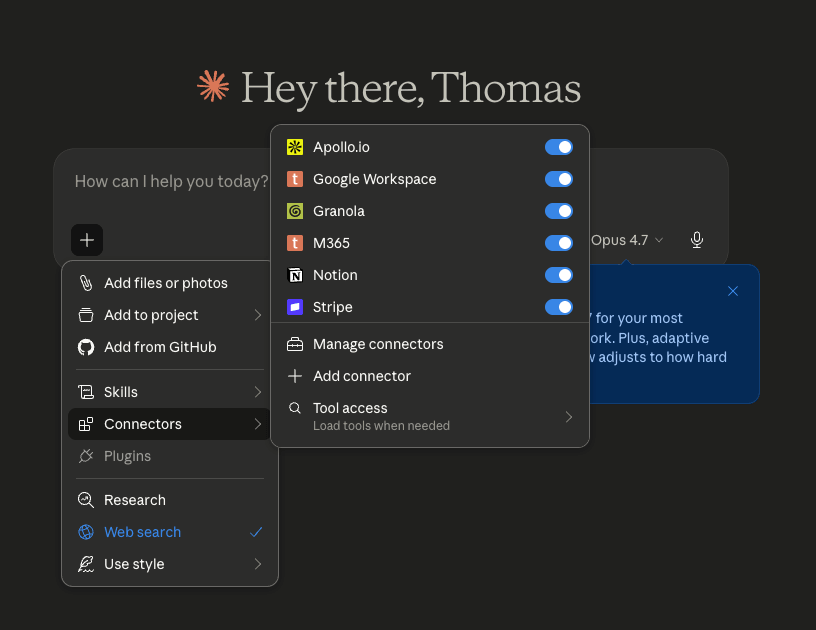Click the paperclip icon beside Add files
This screenshot has width=816, height=630.
86,283
